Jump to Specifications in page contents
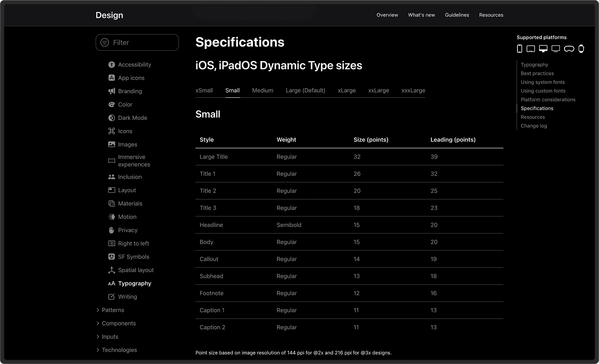This screenshot has height=364, width=599. tap(537, 108)
